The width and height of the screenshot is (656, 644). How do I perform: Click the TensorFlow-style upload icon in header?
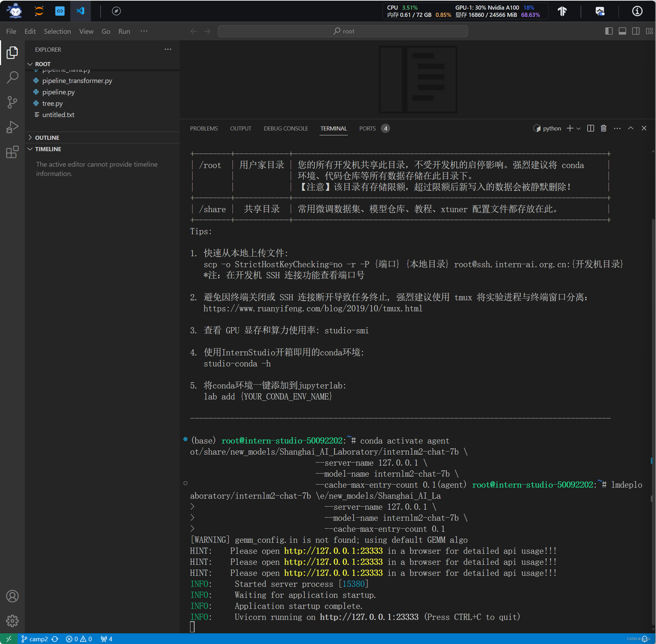(562, 11)
